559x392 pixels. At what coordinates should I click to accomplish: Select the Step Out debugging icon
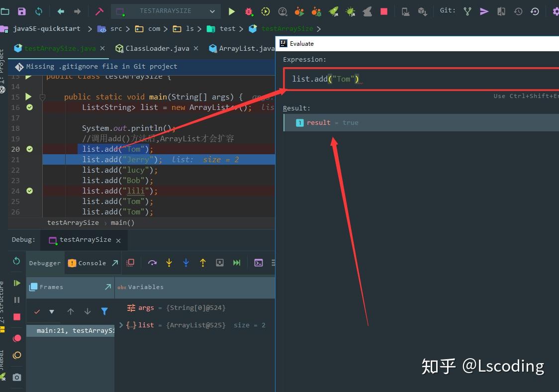[203, 263]
